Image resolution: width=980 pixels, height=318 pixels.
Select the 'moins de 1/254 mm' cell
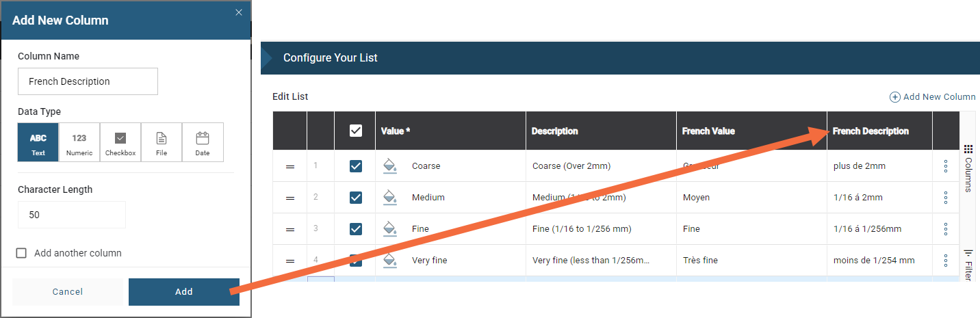879,261
